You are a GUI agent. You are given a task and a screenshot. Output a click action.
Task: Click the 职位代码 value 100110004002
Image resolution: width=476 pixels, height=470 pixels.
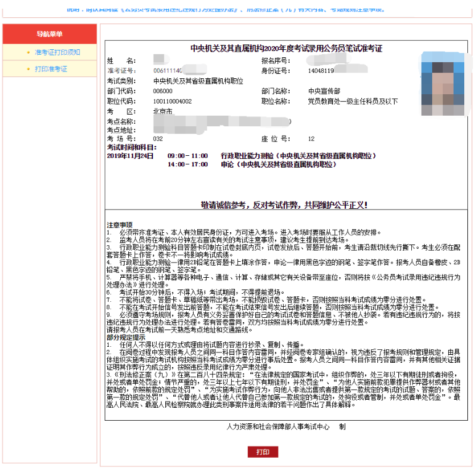click(x=172, y=101)
